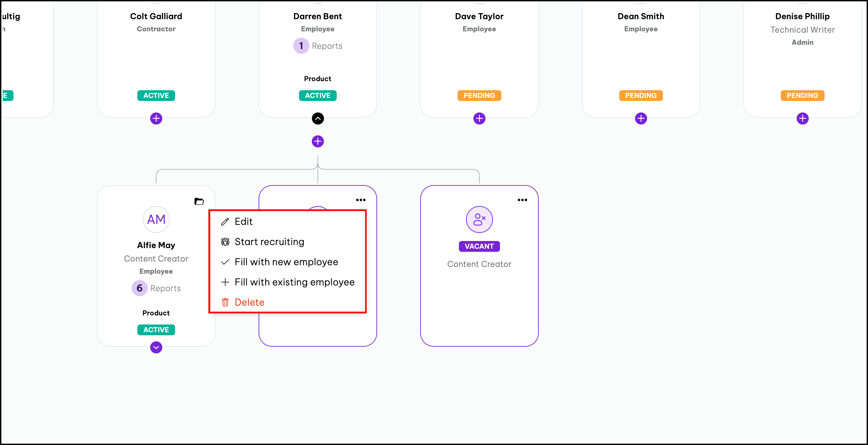Click plus button under Dave Taylor card
The height and width of the screenshot is (445, 868).
(479, 118)
